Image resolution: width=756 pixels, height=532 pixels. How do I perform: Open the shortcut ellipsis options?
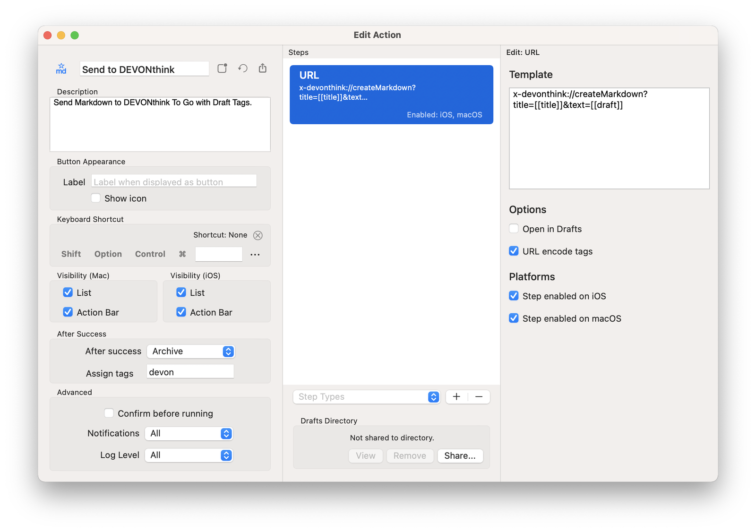click(x=255, y=255)
